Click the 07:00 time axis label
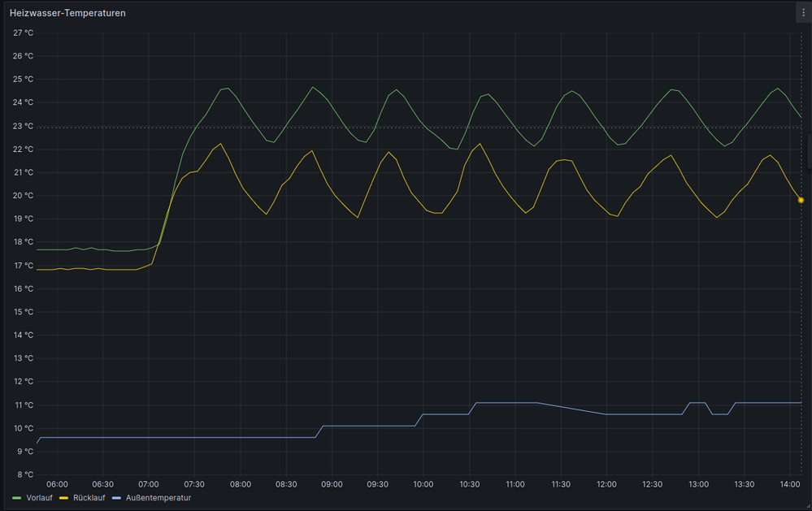 pos(149,484)
